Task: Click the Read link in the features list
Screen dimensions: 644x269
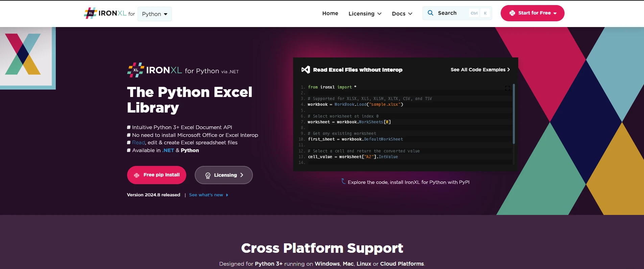Action: point(138,143)
